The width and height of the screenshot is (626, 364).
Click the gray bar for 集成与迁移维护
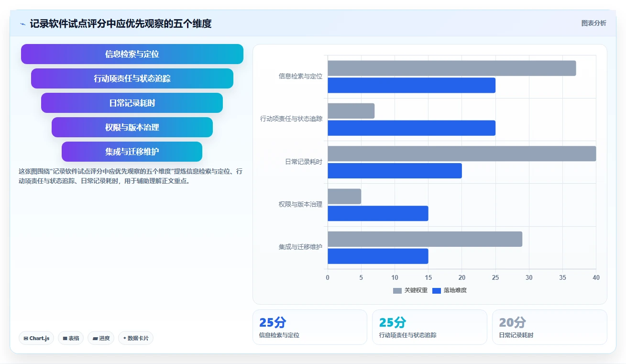(425, 239)
